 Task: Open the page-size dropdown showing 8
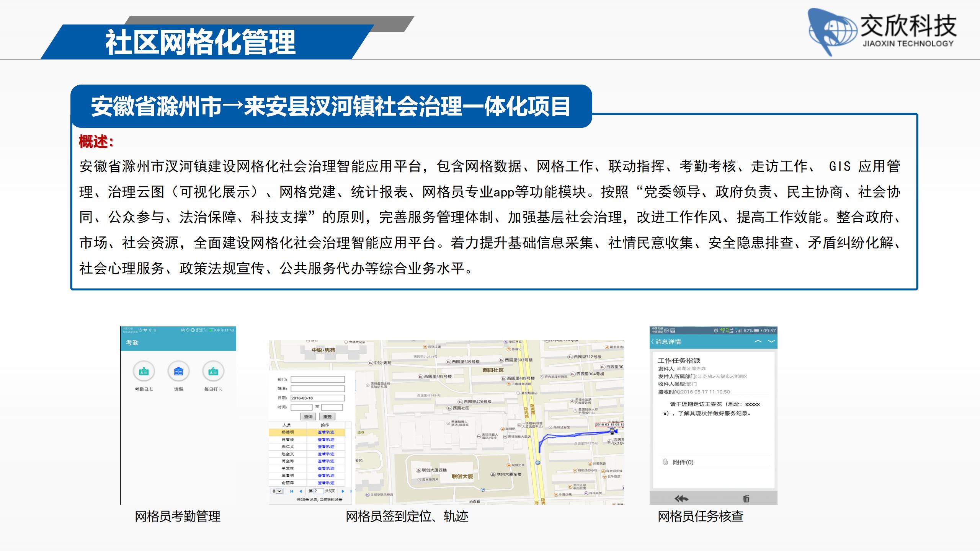(x=277, y=491)
